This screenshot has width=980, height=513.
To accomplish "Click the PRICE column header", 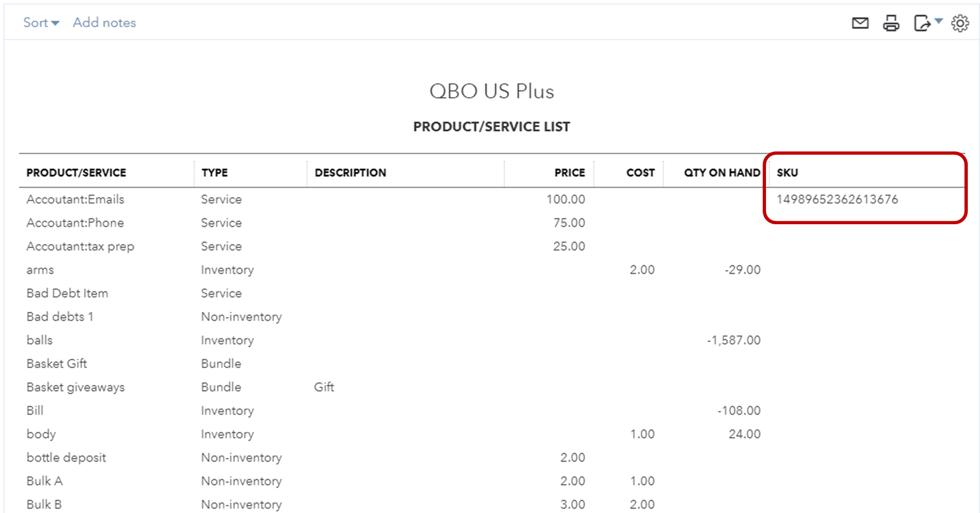I will [569, 172].
